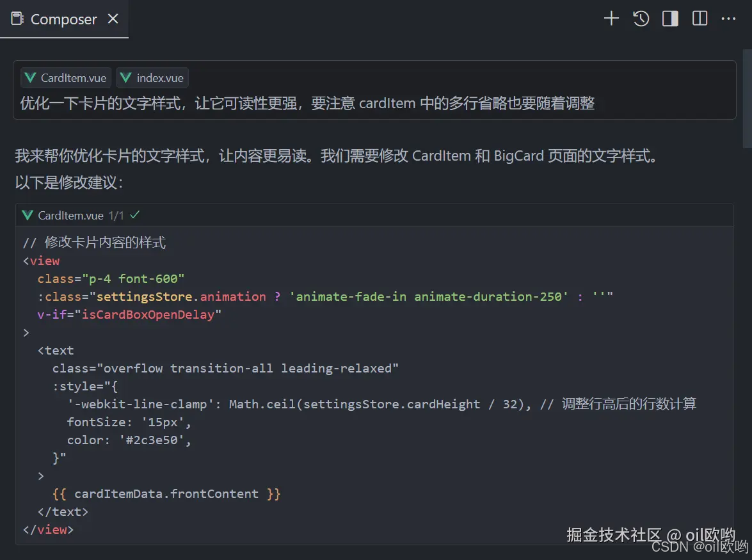Screen dimensions: 752x560
Task: Click the Vue icon on CardItem.vue chip
Action: 30,77
